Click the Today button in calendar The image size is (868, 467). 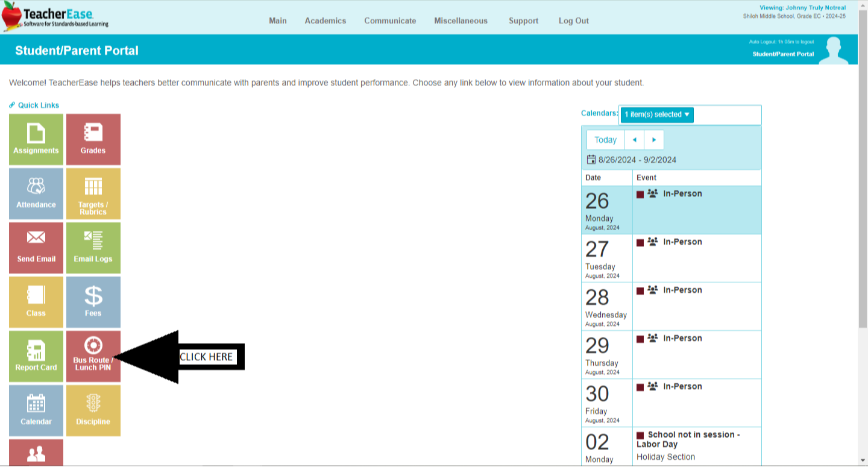pos(605,140)
